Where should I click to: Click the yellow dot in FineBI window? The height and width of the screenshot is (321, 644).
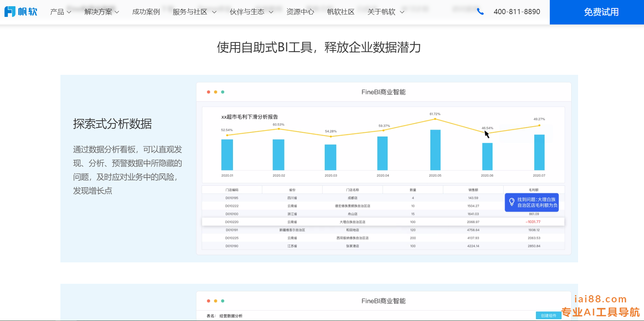click(x=216, y=92)
